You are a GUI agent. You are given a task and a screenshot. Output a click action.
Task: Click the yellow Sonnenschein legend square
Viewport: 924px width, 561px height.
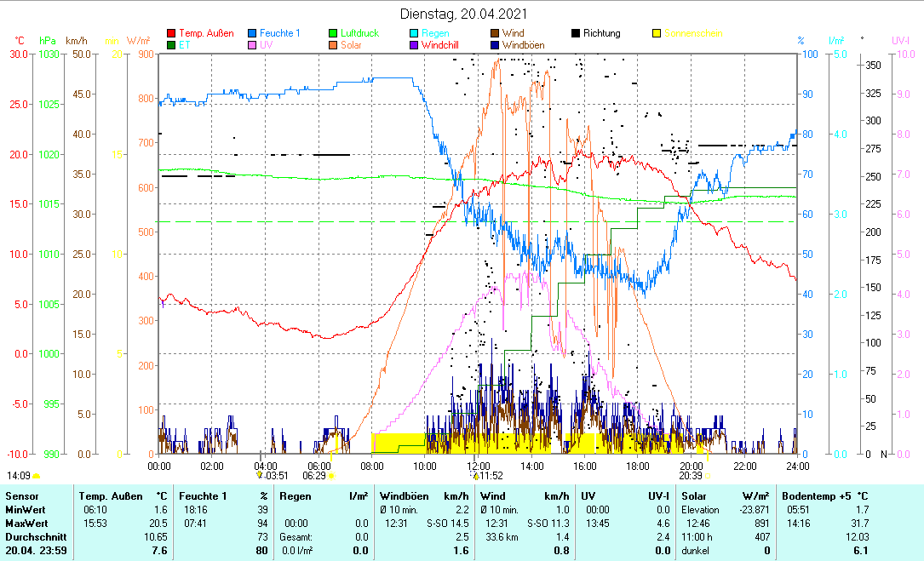click(x=657, y=34)
